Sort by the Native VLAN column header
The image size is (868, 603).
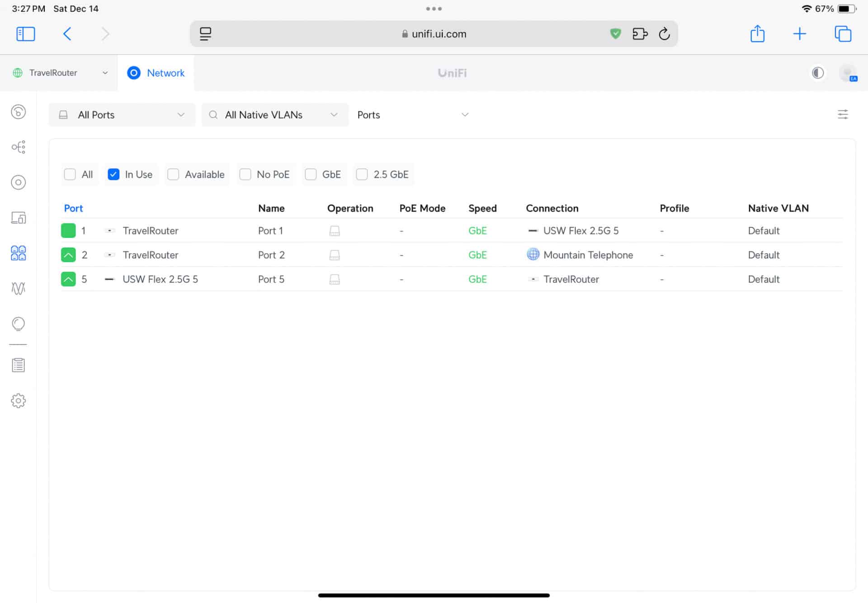[x=778, y=208]
